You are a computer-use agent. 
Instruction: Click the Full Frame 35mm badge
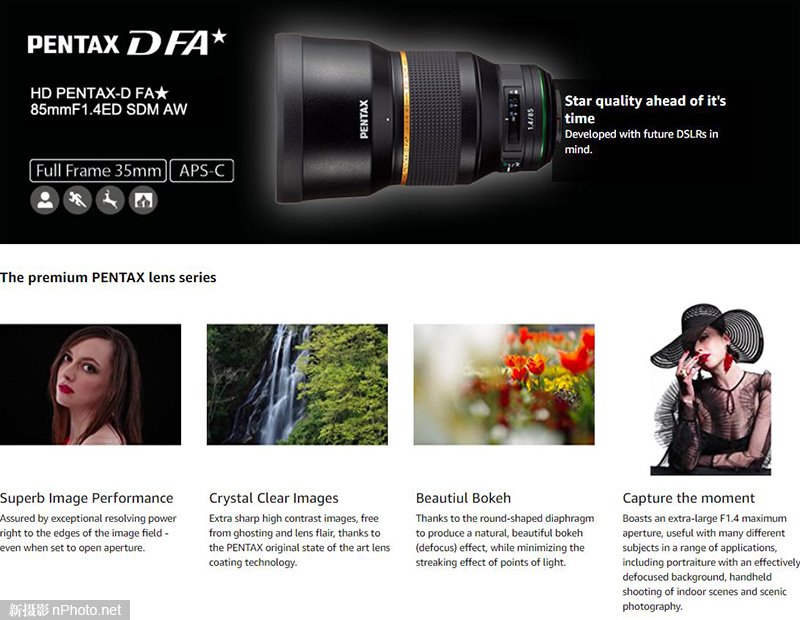point(98,170)
